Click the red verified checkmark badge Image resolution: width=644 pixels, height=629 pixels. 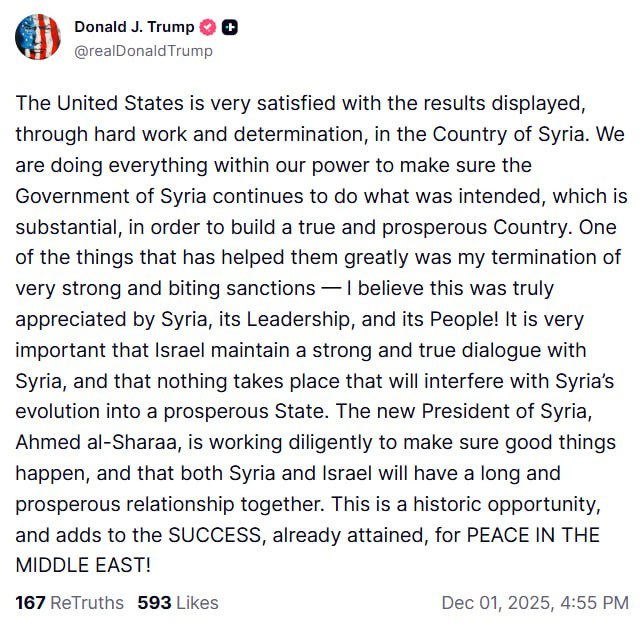pyautogui.click(x=208, y=27)
